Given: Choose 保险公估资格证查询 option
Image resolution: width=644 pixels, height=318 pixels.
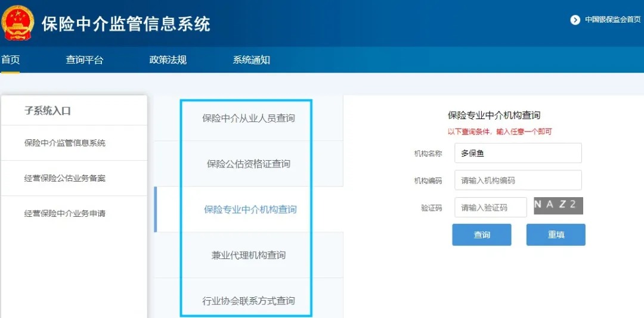Looking at the screenshot, I should coord(249,164).
